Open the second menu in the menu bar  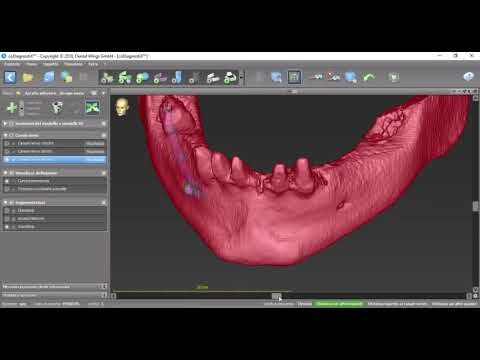click(x=32, y=64)
